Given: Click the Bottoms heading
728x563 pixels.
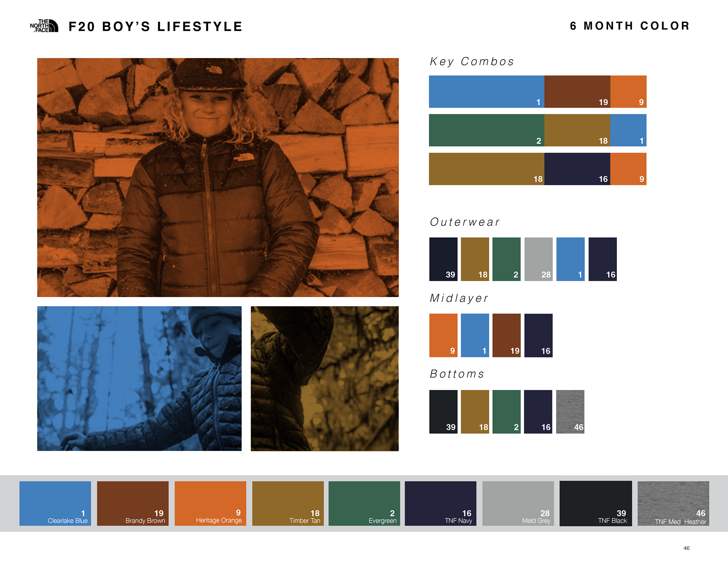Looking at the screenshot, I should pos(457,374).
